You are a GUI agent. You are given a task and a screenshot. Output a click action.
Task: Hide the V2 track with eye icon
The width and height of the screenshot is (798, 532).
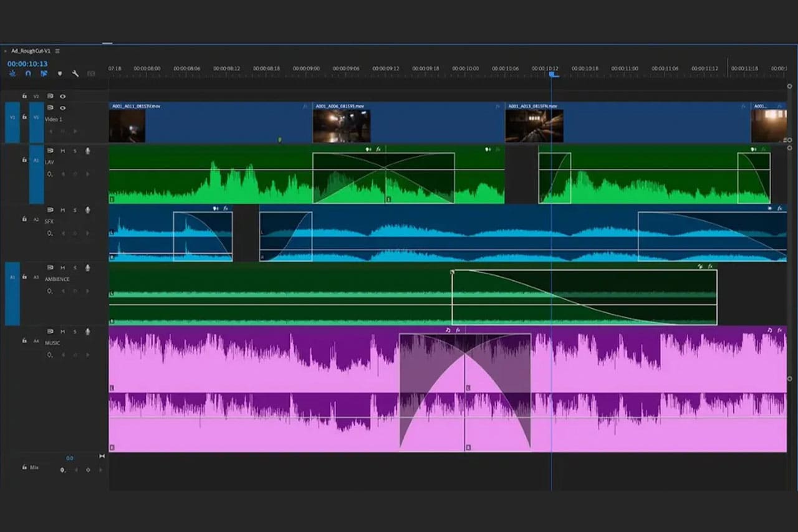point(62,97)
